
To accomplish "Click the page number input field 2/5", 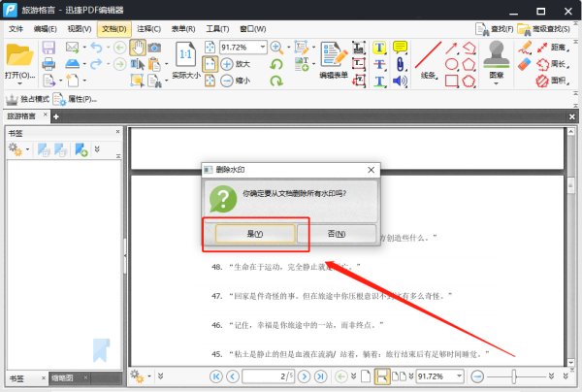I will (x=269, y=376).
